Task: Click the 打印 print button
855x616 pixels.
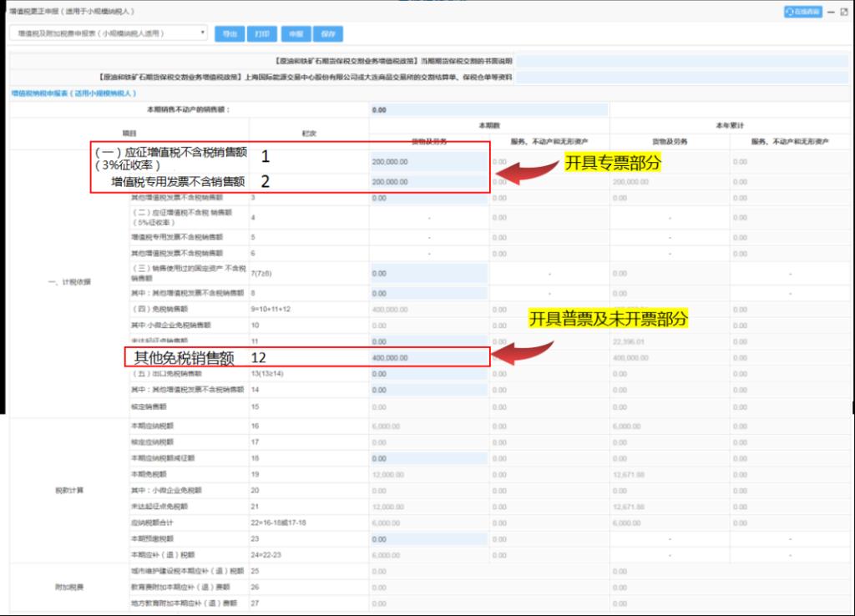Action: coord(262,34)
